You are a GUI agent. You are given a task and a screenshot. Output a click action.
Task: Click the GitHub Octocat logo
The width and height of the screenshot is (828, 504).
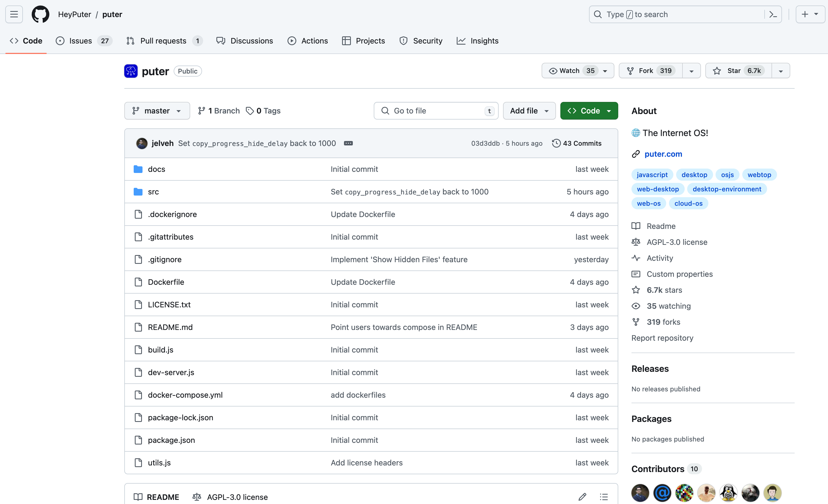pos(40,14)
